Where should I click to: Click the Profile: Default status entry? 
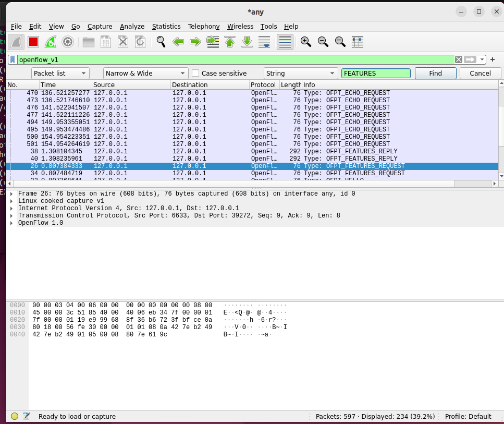coord(468,416)
